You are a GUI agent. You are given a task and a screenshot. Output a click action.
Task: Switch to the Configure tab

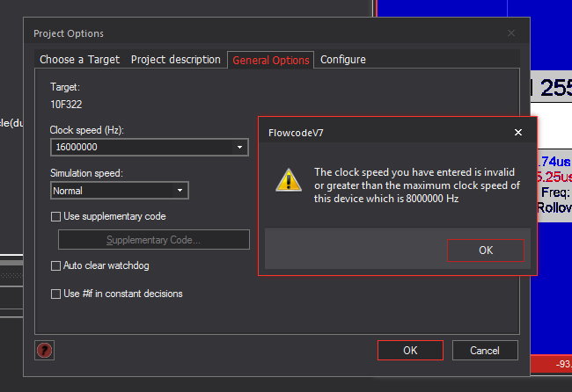[x=343, y=60]
